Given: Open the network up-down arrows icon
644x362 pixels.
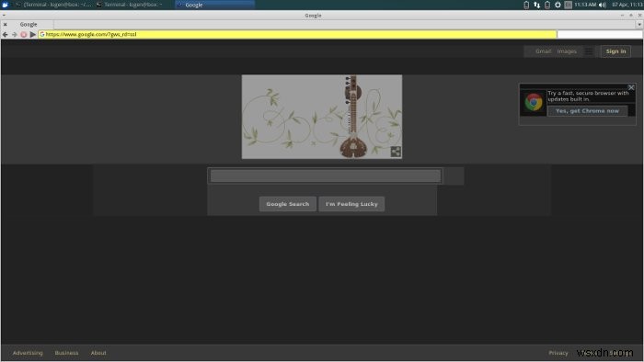Looking at the screenshot, I should pyautogui.click(x=536, y=5).
